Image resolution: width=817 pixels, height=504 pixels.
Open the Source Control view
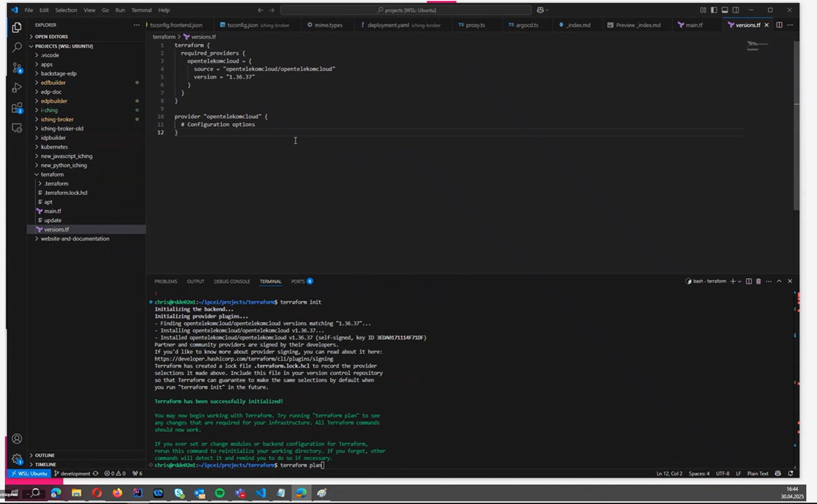coord(16,67)
